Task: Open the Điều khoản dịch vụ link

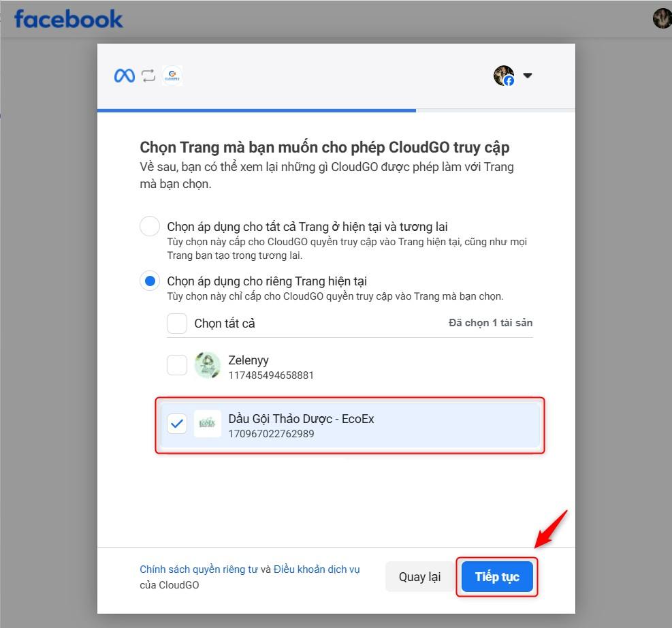Action: coord(317,569)
